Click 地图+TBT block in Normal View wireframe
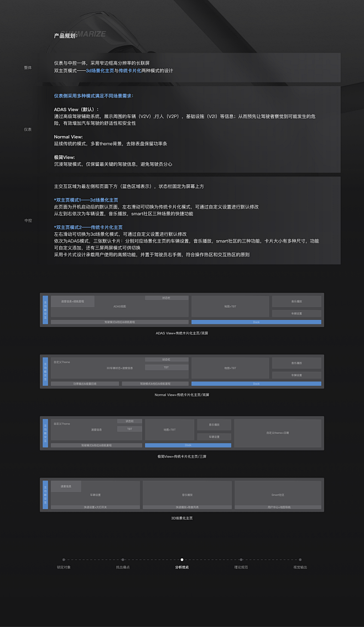 pyautogui.click(x=230, y=368)
